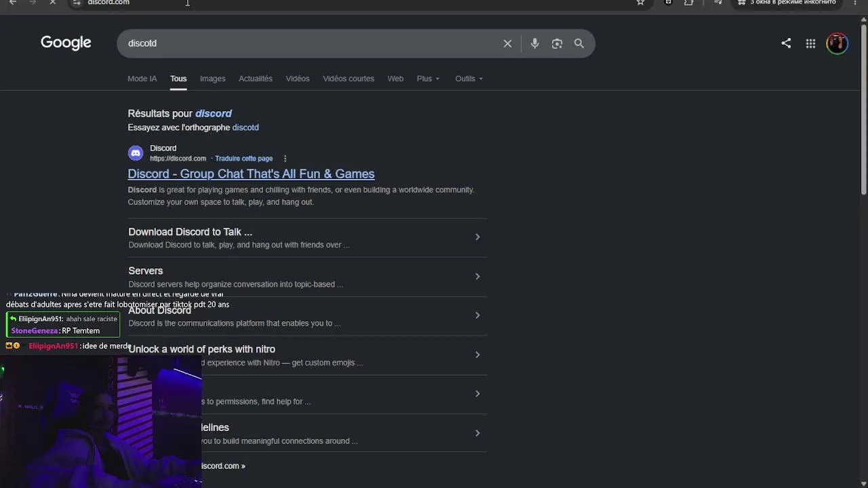Click the Discord favicon in the first result
The image size is (868, 488).
pos(136,153)
